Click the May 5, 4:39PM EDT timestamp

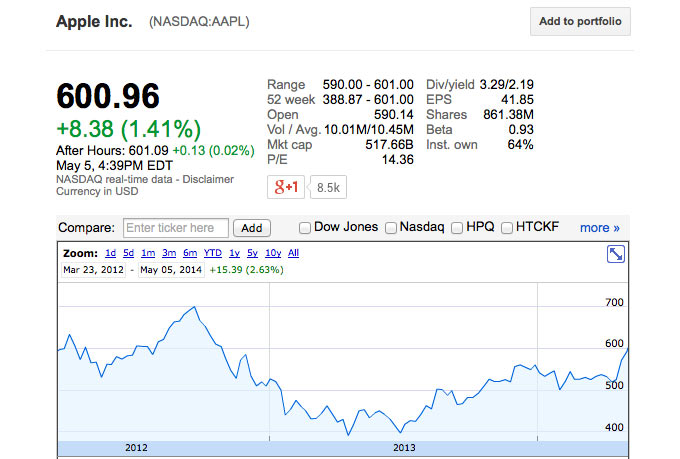[114, 165]
